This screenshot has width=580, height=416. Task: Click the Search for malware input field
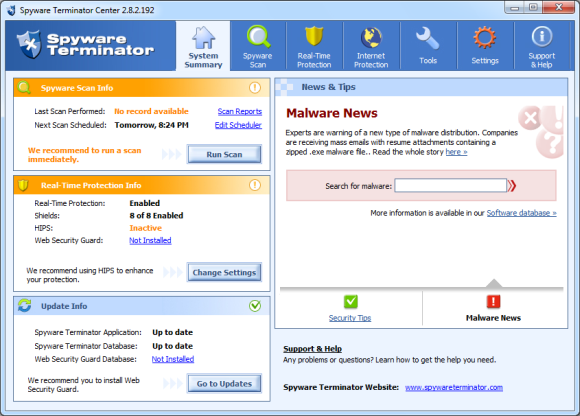click(451, 186)
